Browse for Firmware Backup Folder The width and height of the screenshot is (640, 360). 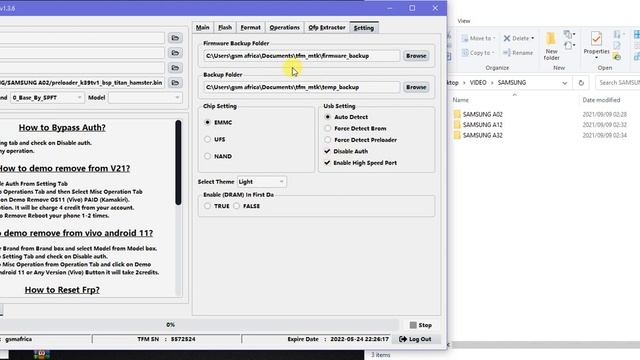[416, 56]
